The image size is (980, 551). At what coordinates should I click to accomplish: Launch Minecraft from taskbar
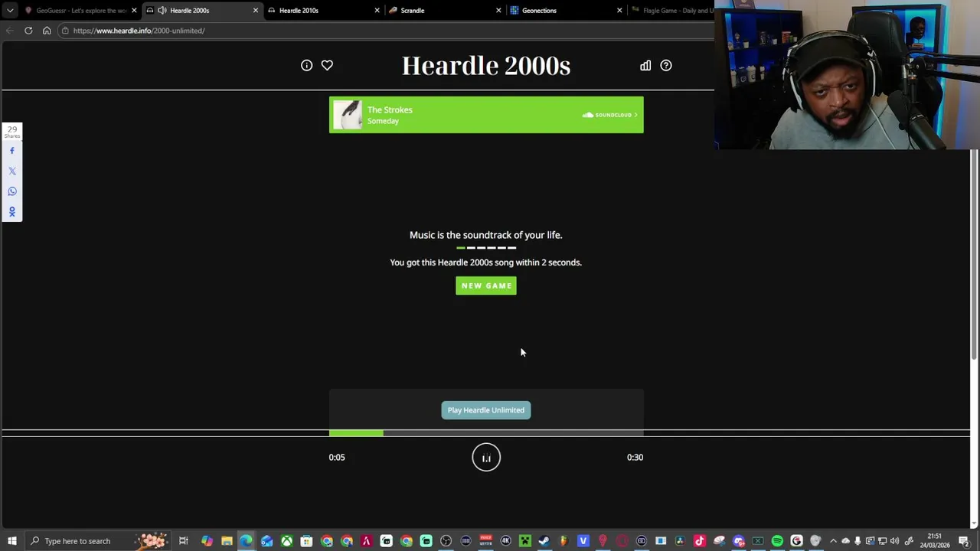(x=525, y=541)
